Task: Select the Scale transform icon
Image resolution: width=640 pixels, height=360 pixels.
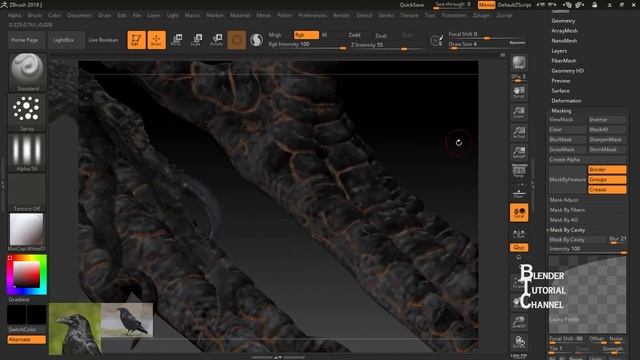Action: click(x=196, y=40)
